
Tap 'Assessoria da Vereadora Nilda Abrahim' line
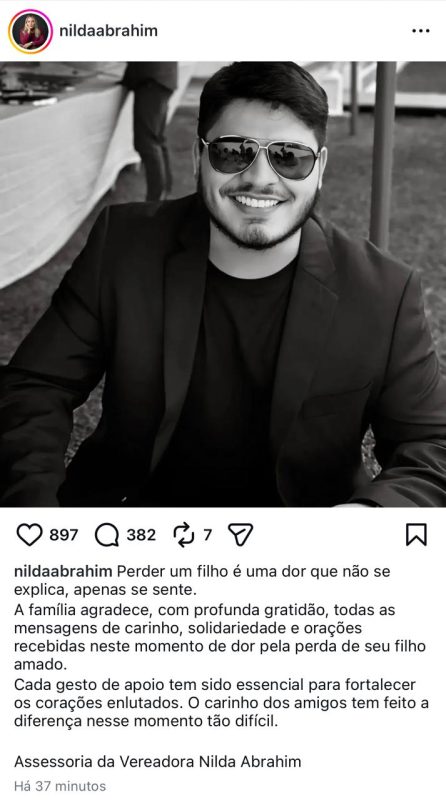(158, 762)
